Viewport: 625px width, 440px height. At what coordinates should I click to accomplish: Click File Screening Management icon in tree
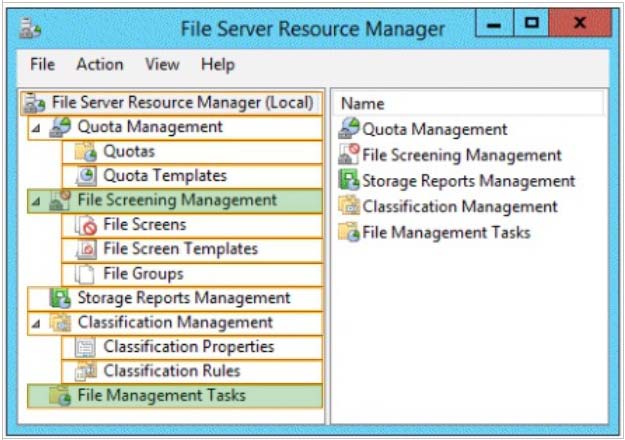point(60,200)
